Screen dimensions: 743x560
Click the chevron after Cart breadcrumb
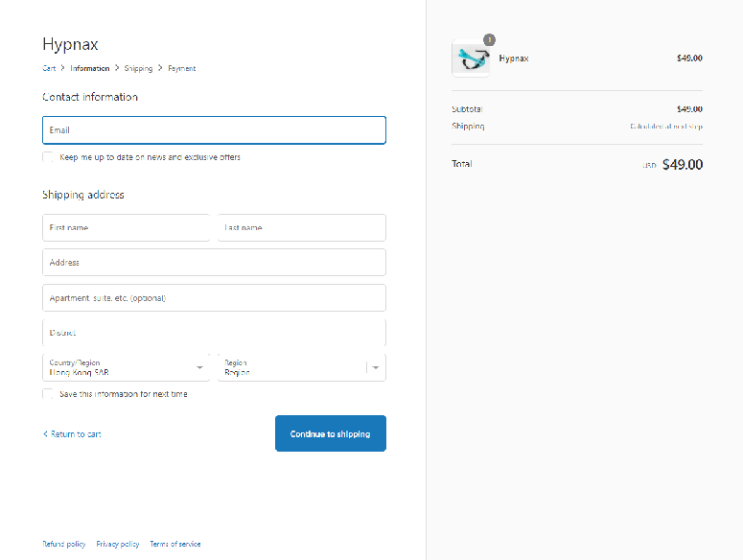[62, 68]
